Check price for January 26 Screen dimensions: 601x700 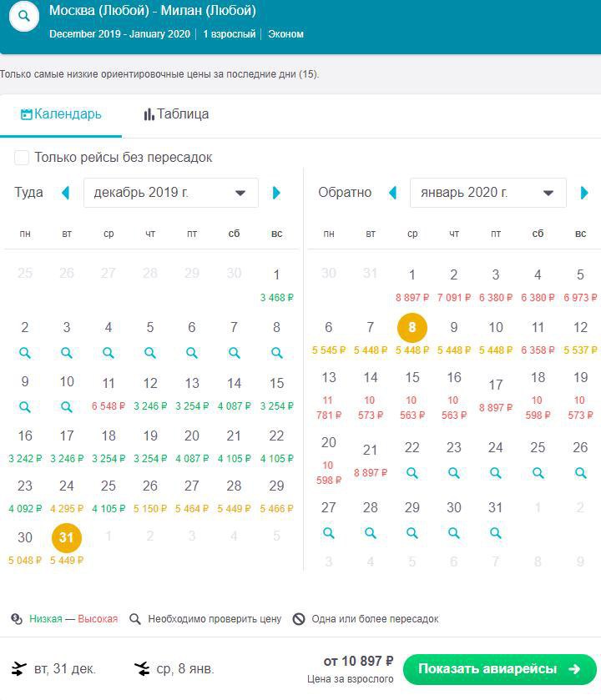click(580, 473)
